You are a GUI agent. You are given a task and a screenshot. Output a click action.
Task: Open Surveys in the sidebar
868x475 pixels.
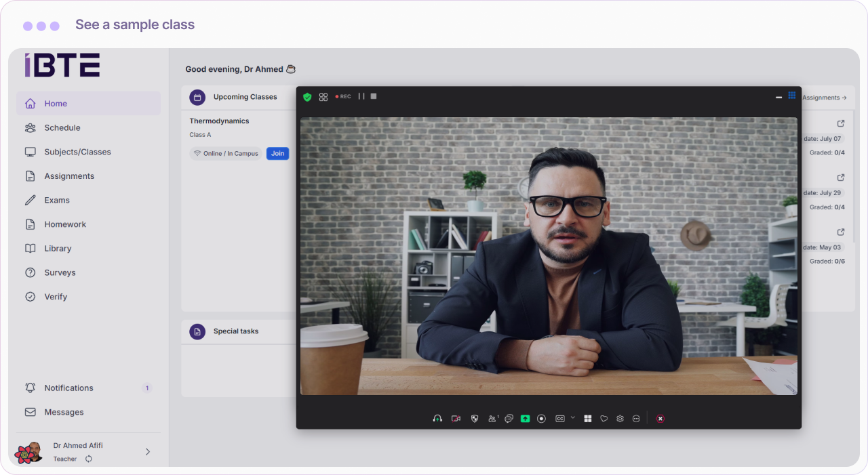[88, 273]
